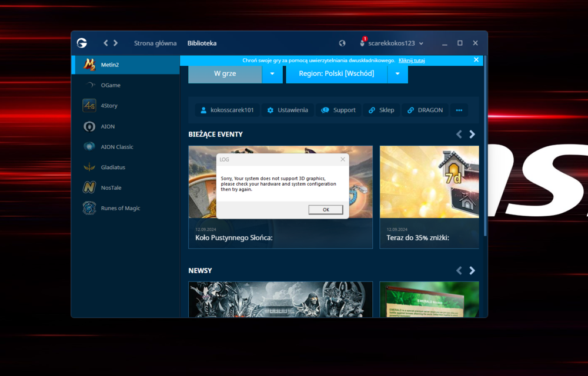
Task: Click the Gameforge logo icon
Action: pos(82,43)
